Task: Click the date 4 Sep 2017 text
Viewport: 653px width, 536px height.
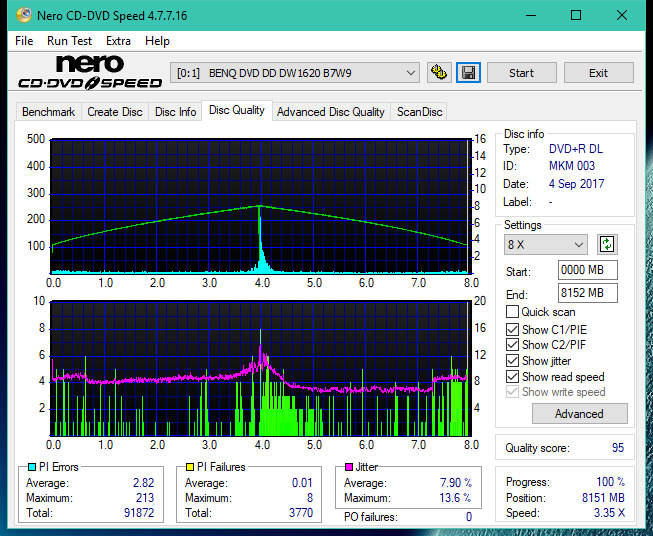Action: pos(576,184)
